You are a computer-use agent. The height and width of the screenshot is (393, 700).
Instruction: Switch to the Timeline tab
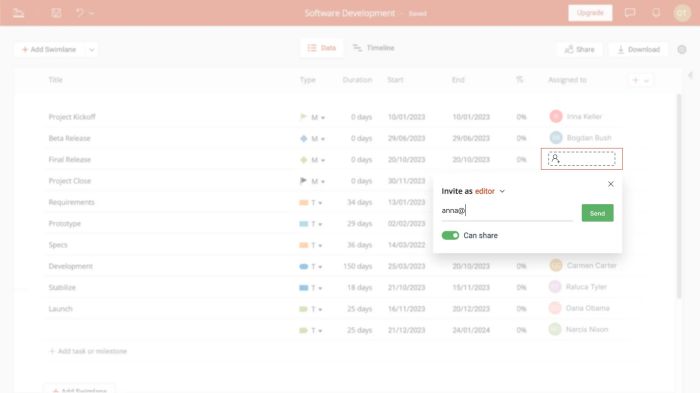coord(374,48)
